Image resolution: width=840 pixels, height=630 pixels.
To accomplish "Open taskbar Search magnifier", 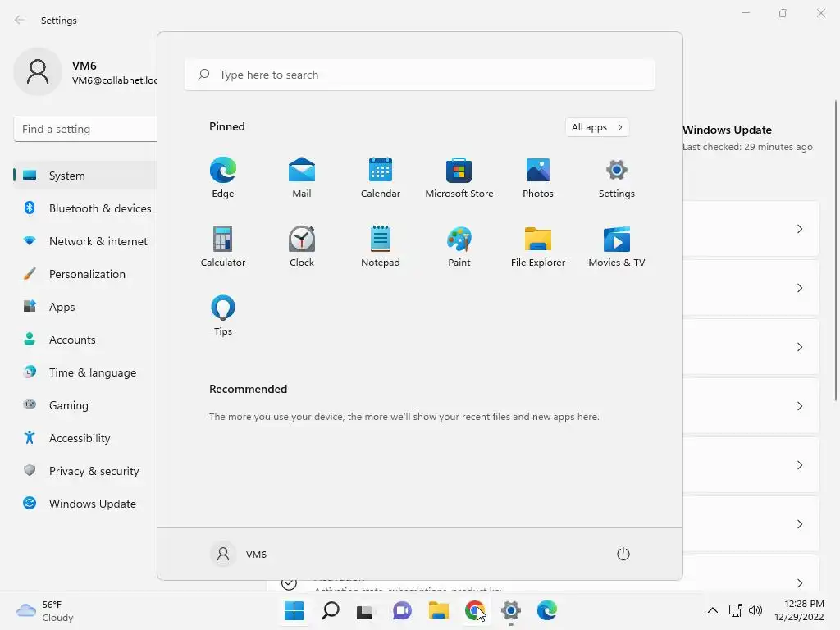I will tap(330, 610).
